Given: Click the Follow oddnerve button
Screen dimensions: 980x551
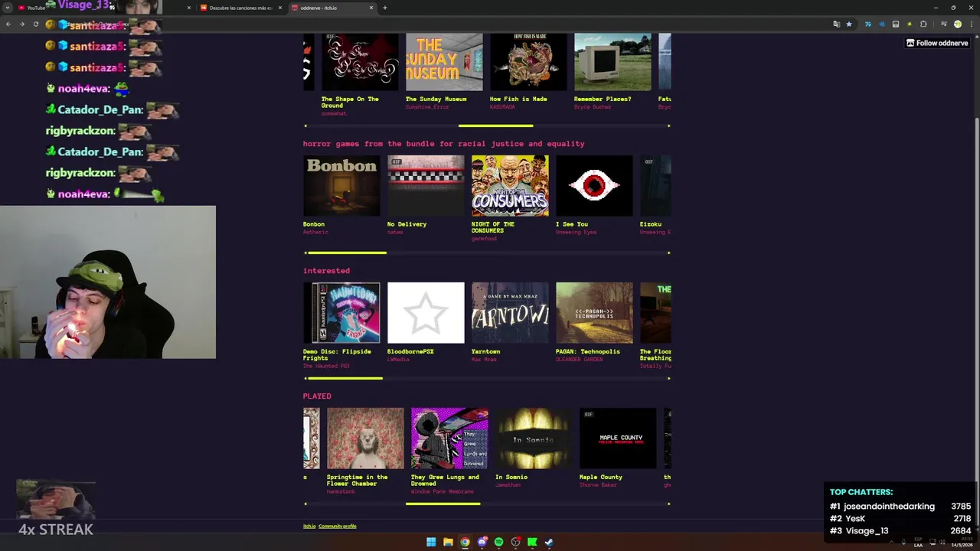Looking at the screenshot, I should point(937,43).
